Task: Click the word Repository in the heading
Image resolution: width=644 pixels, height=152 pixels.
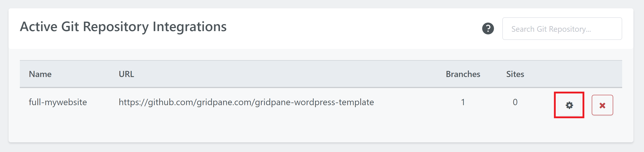Action: [116, 27]
